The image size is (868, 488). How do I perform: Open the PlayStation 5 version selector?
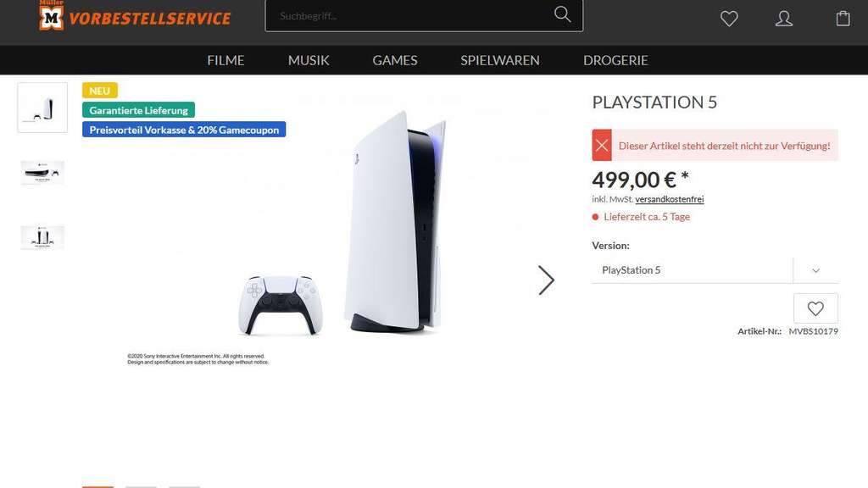(x=715, y=270)
